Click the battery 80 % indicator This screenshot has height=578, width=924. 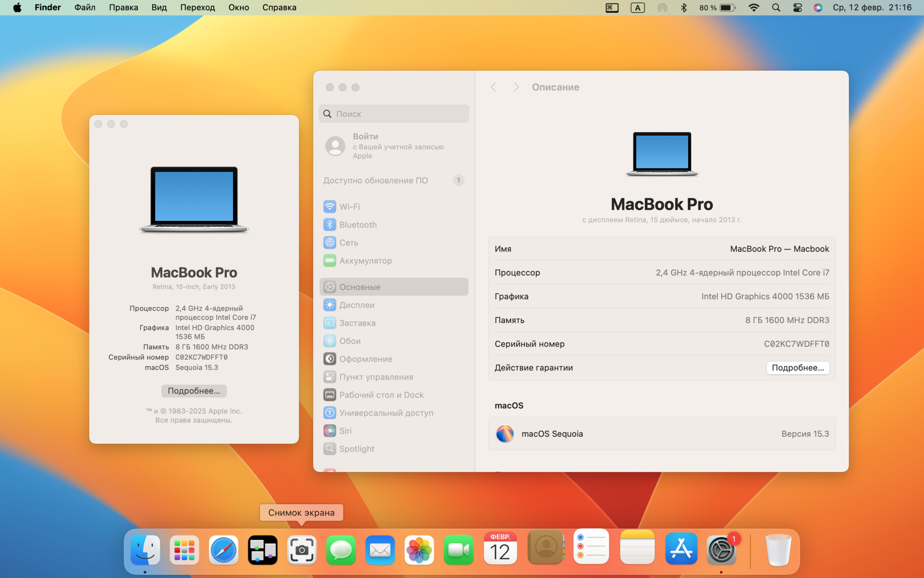(x=717, y=8)
